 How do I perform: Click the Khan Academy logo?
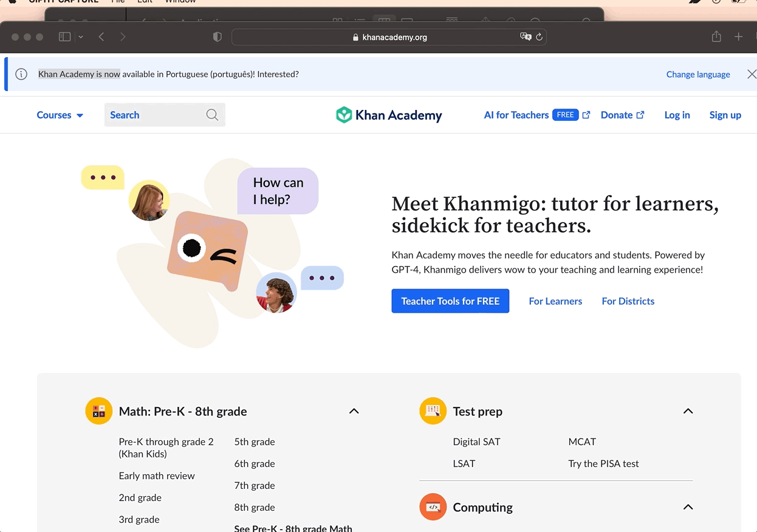(x=389, y=115)
